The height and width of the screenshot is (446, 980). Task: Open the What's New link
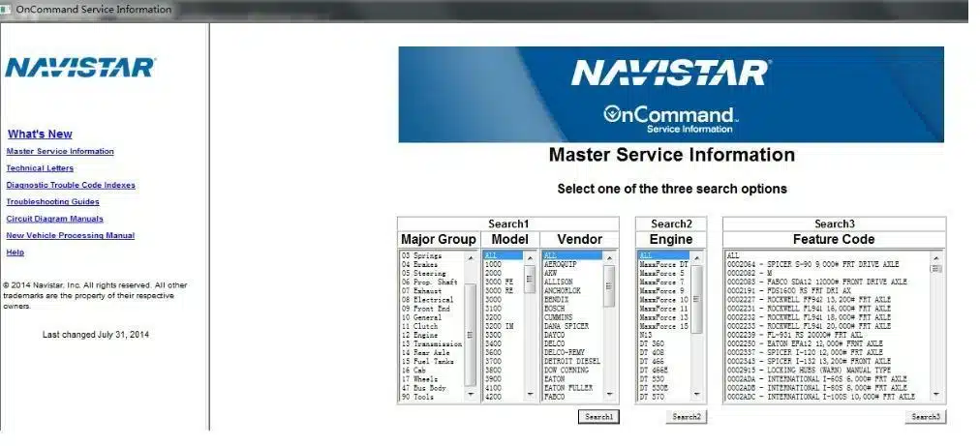40,134
